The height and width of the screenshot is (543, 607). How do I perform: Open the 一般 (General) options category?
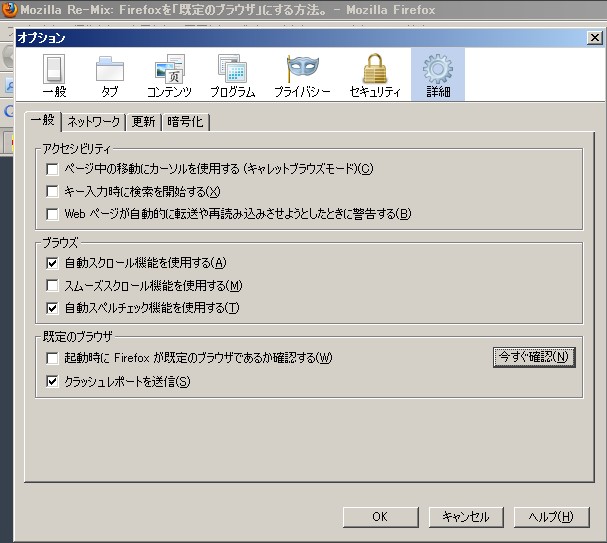point(54,75)
